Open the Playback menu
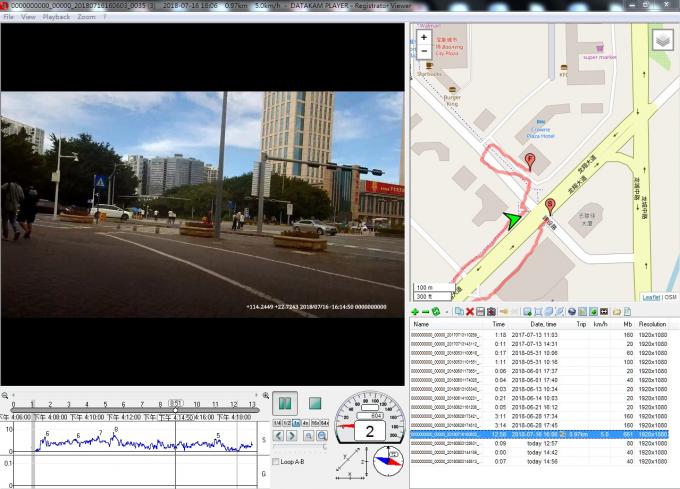 [x=56, y=17]
